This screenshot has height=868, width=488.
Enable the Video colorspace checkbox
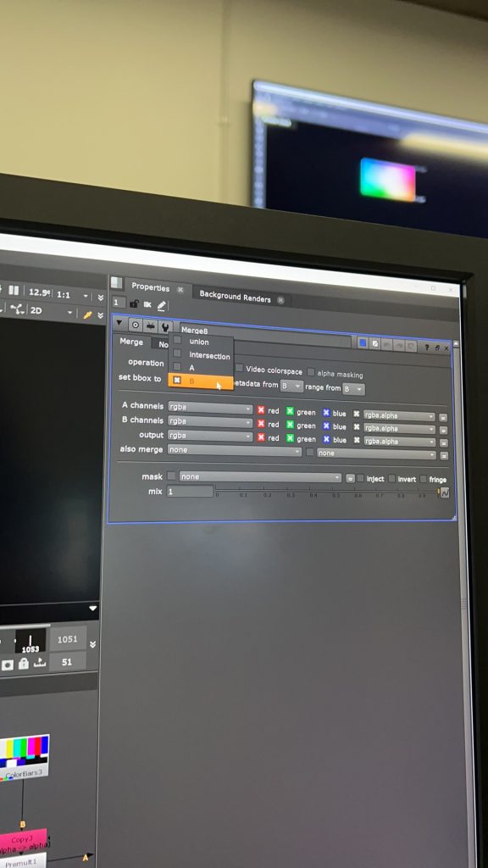click(x=239, y=368)
